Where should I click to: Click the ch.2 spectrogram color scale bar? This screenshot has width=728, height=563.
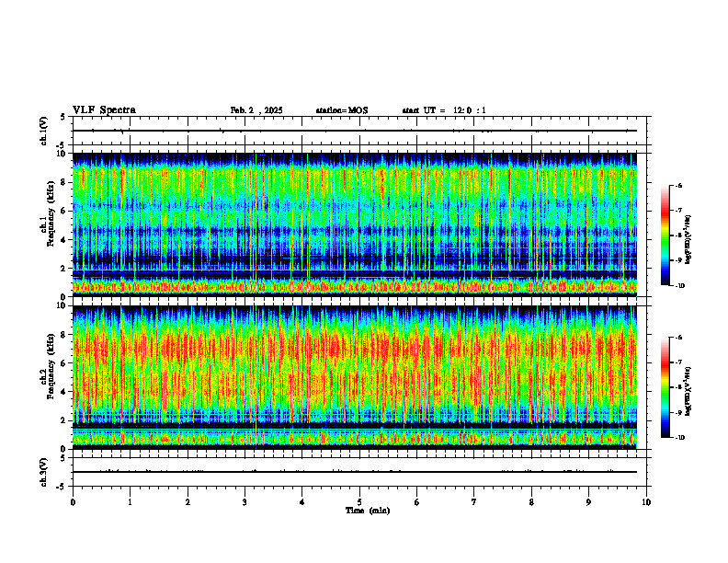click(665, 387)
